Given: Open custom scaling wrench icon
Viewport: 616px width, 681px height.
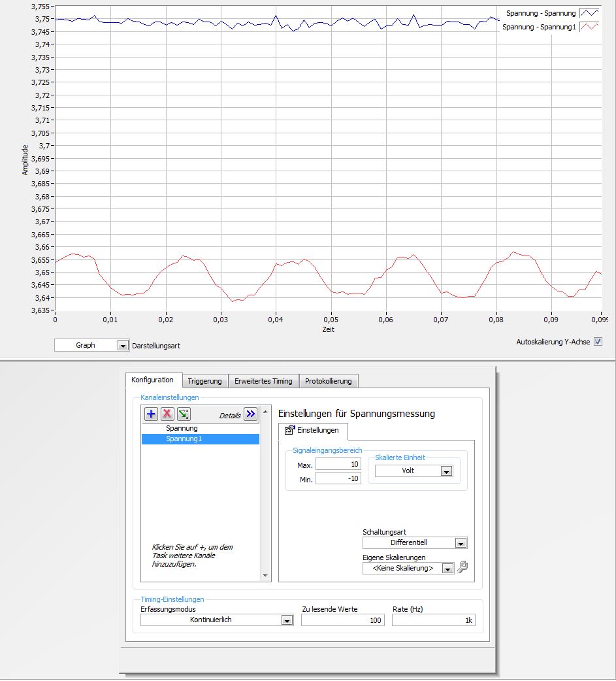Looking at the screenshot, I should 462,567.
